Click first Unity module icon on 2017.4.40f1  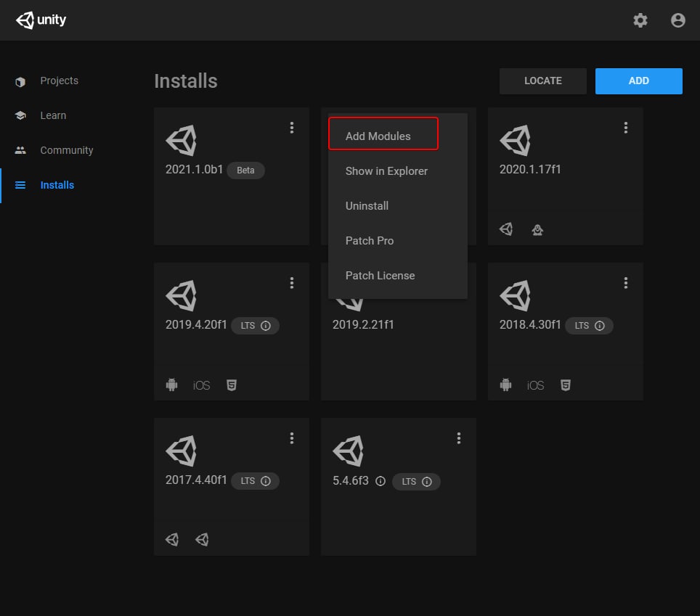click(x=172, y=540)
